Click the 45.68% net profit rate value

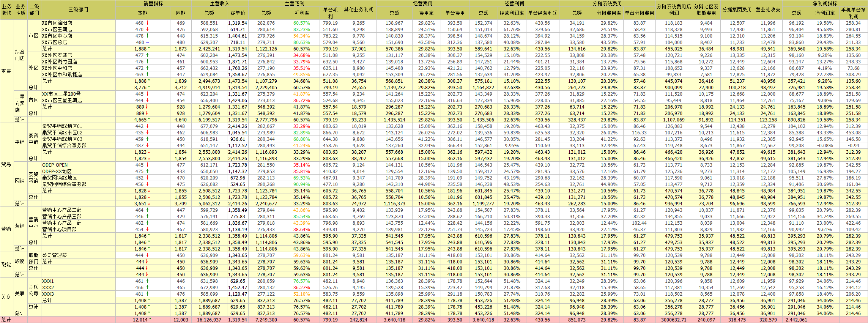[x=825, y=30]
